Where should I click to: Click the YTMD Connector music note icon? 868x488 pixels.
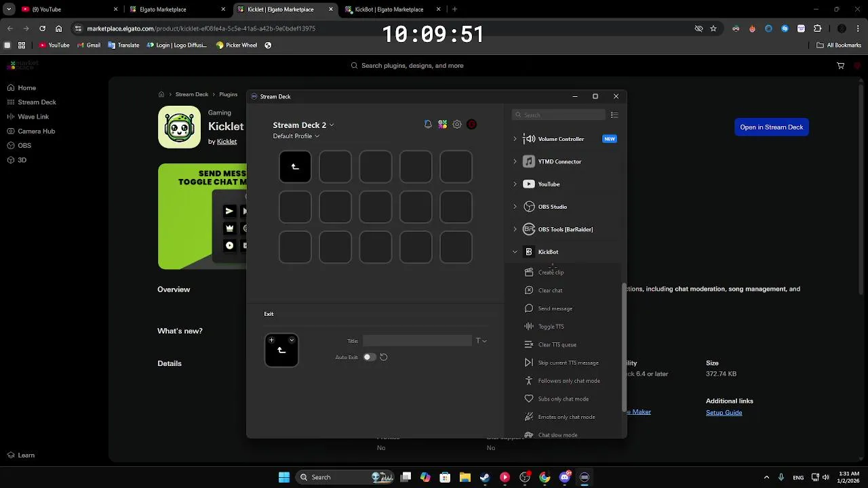tap(529, 161)
